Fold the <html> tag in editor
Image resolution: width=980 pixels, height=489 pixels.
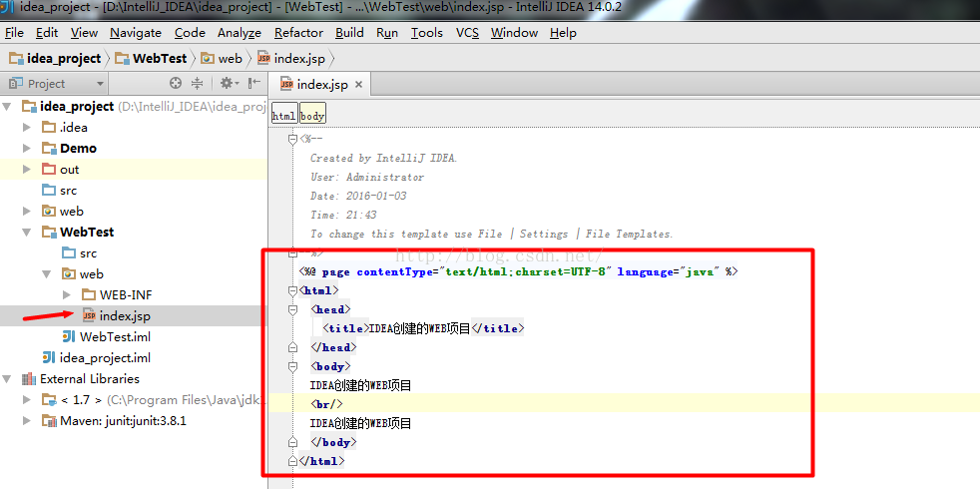point(292,290)
